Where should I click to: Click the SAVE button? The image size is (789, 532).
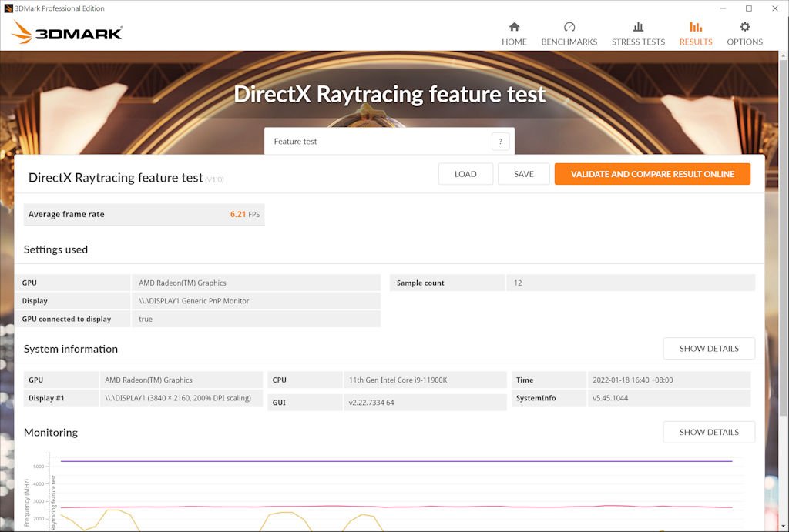click(523, 174)
